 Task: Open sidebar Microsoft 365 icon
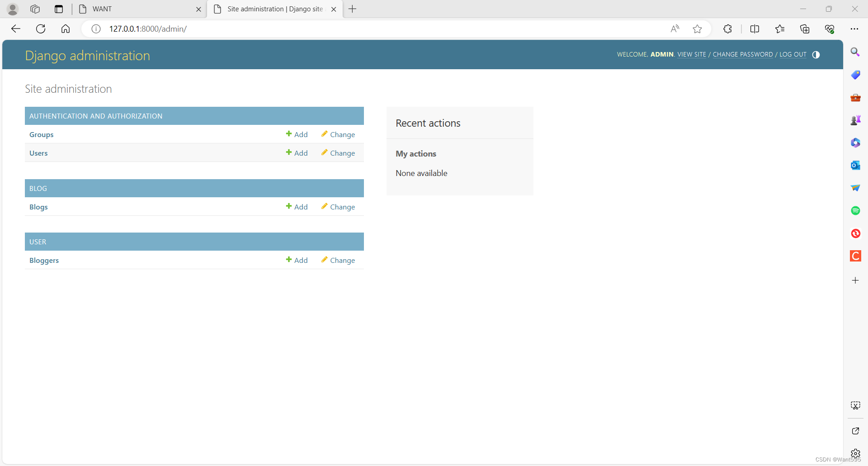[855, 143]
